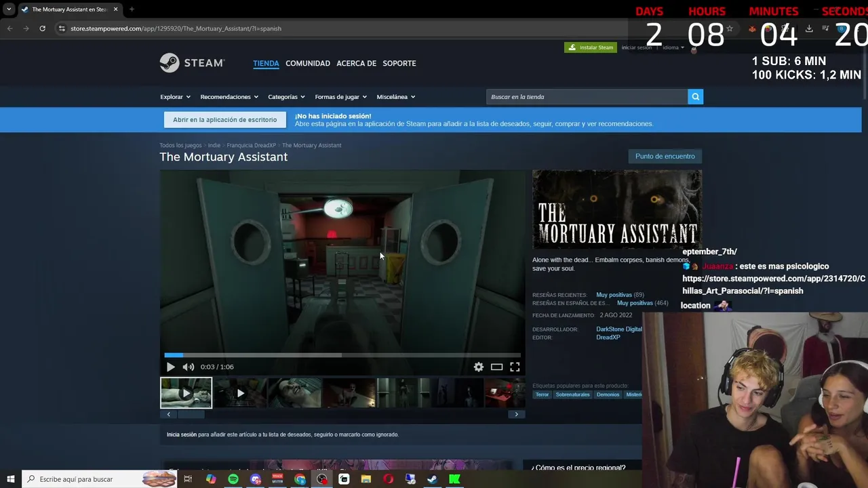Click the Windows taskbar search box
Screen dimensions: 868x488
pyautogui.click(x=100, y=479)
